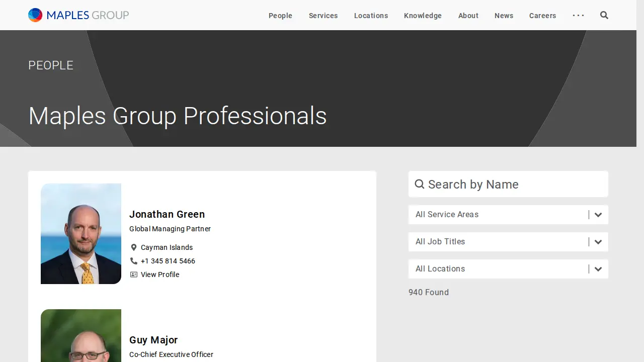The width and height of the screenshot is (644, 362).
Task: Click Jonathan Green's portrait photo
Action: point(81,234)
